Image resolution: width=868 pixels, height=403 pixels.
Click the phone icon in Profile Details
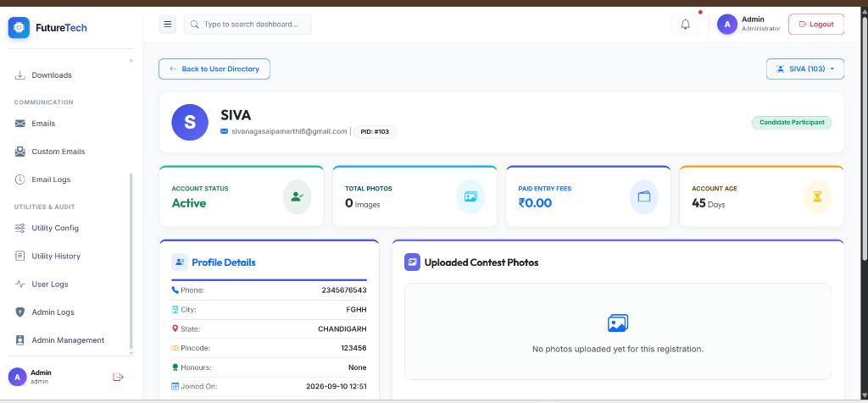(175, 290)
